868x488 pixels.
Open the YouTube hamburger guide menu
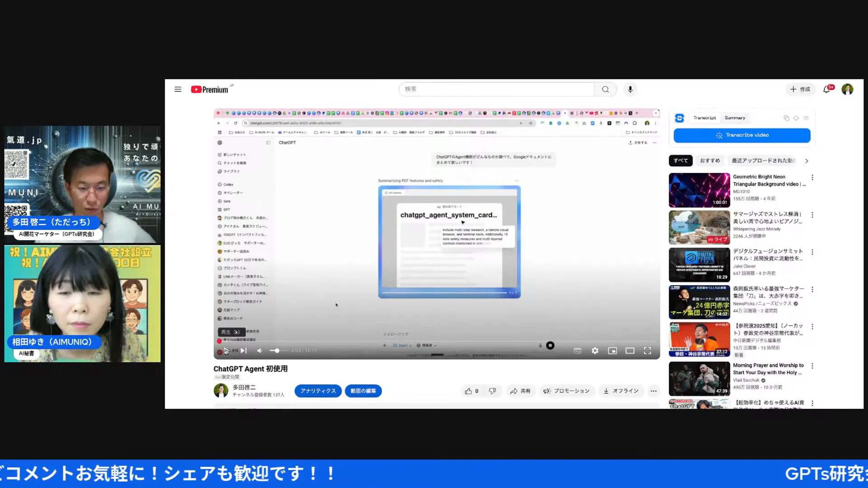pyautogui.click(x=178, y=89)
